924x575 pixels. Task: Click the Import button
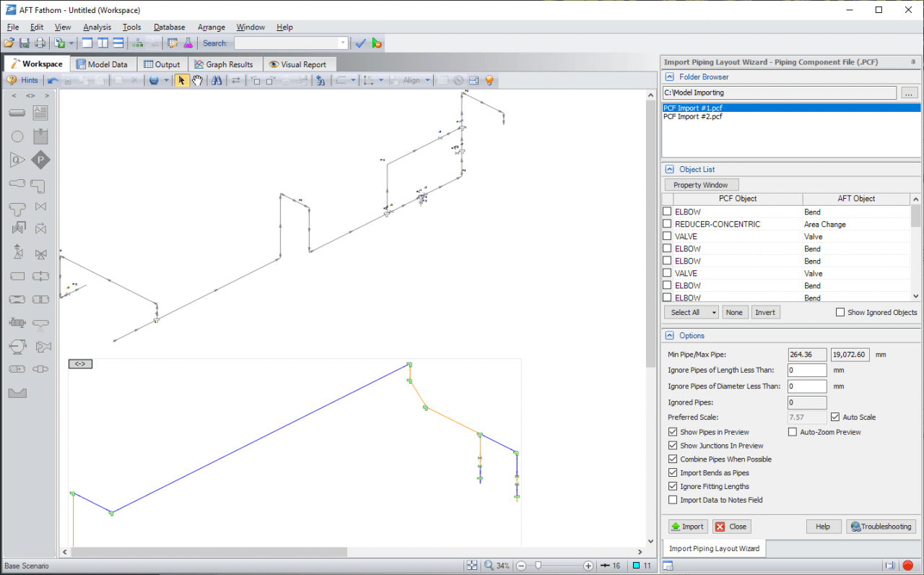coord(687,527)
